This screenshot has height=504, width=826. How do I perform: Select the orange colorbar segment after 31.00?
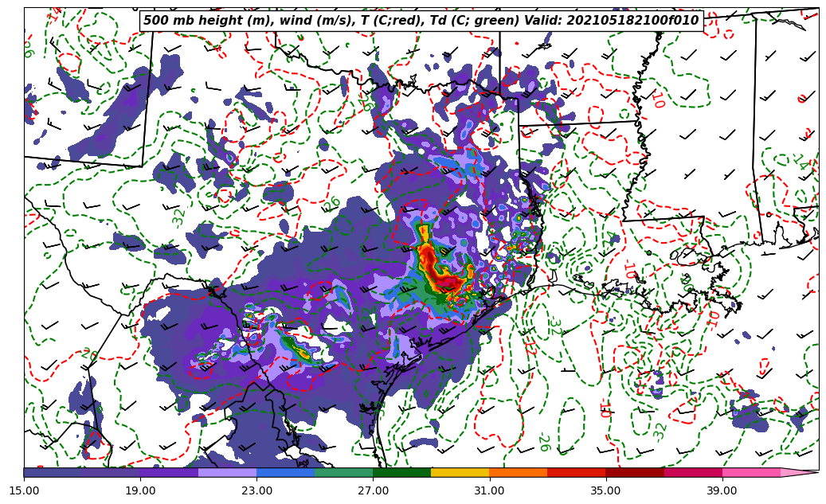(x=519, y=472)
